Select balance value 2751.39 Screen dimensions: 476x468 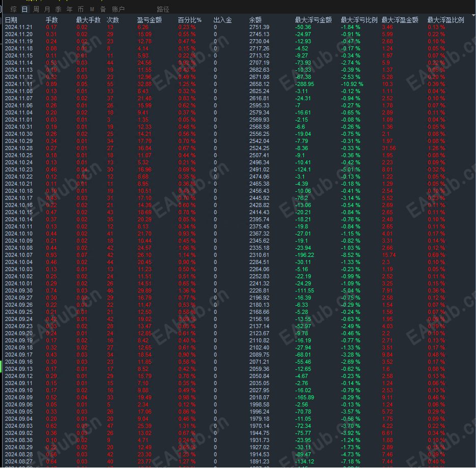coord(259,27)
